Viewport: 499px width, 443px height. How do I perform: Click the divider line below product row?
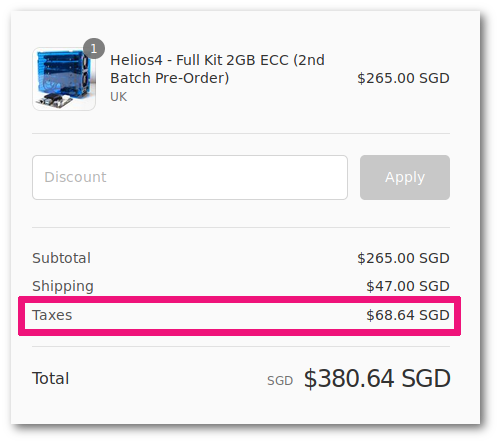coord(241,133)
